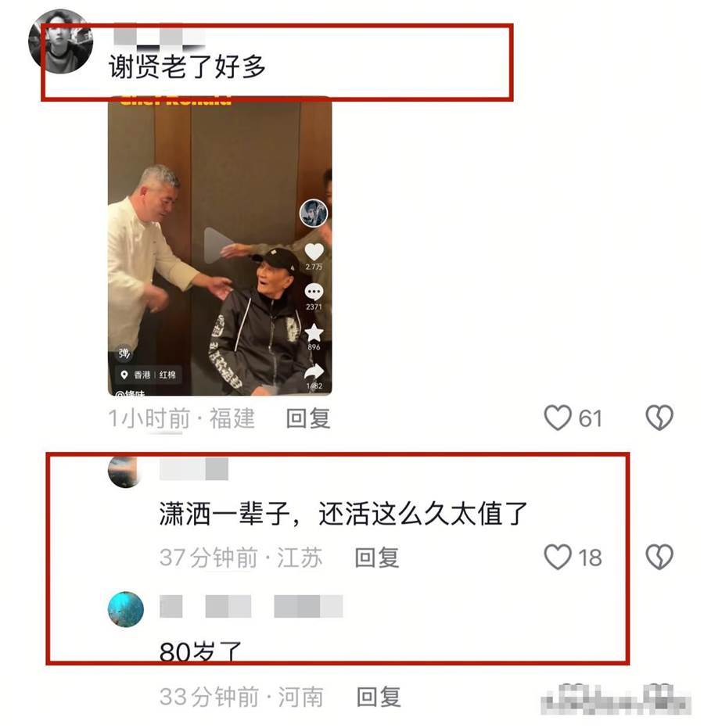The height and width of the screenshot is (728, 704).
Task: Select the comment 潇洒一辈子，还活这么久太值了
Action: click(343, 514)
